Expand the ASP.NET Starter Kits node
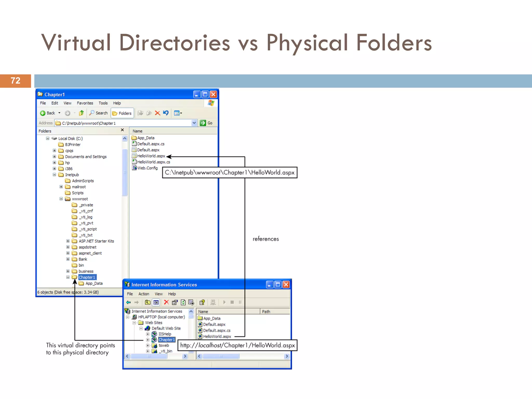 click(x=68, y=241)
